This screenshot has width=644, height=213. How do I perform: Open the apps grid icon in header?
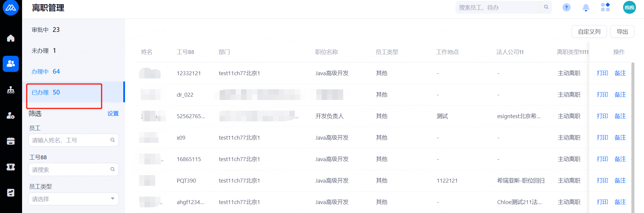(605, 7)
